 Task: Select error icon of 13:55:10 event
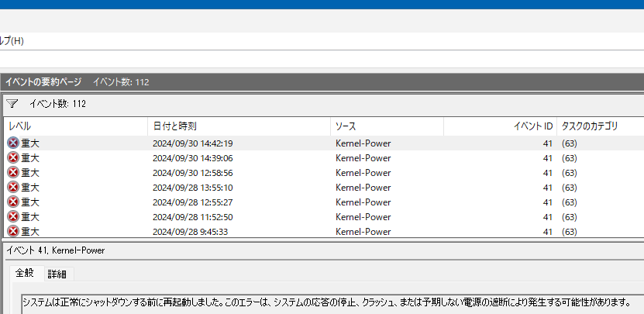pos(13,188)
